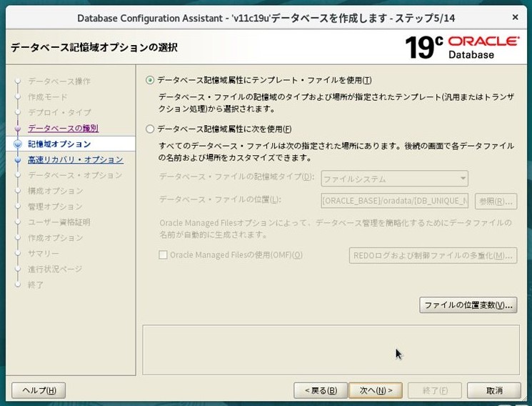This screenshot has height=406, width=532.
Task: Click 進行状況ページ step in sidebar
Action: tap(55, 269)
